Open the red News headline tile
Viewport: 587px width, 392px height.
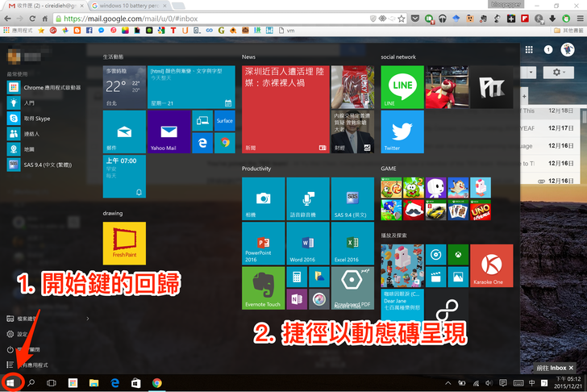point(285,110)
